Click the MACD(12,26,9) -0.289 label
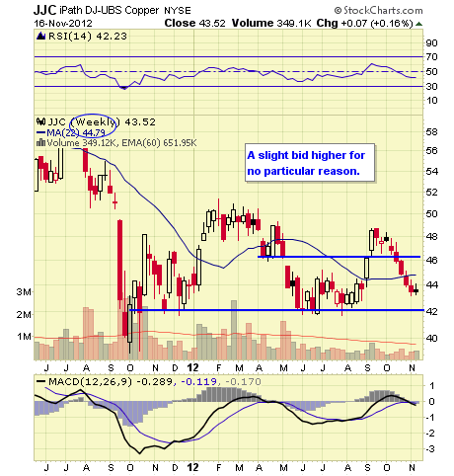Screen dimensions: 454x476 pos(111,382)
